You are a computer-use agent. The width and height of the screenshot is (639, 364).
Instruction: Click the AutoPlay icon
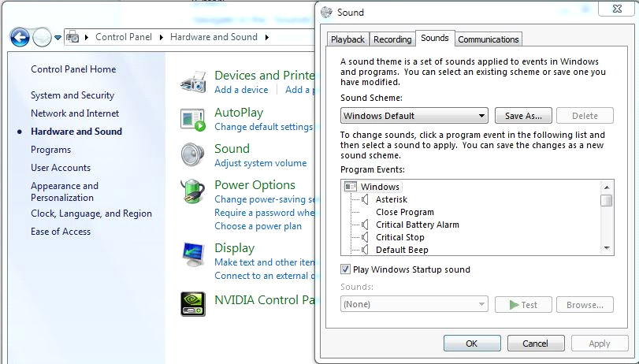pos(193,120)
